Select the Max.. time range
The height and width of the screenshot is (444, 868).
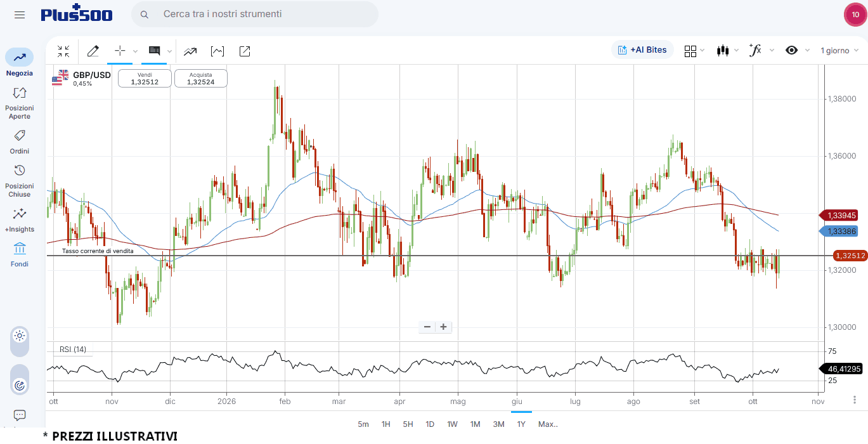coord(548,424)
